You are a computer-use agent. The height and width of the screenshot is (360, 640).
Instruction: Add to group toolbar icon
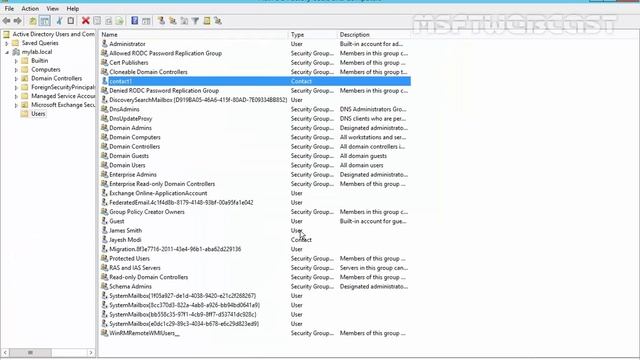[218, 21]
